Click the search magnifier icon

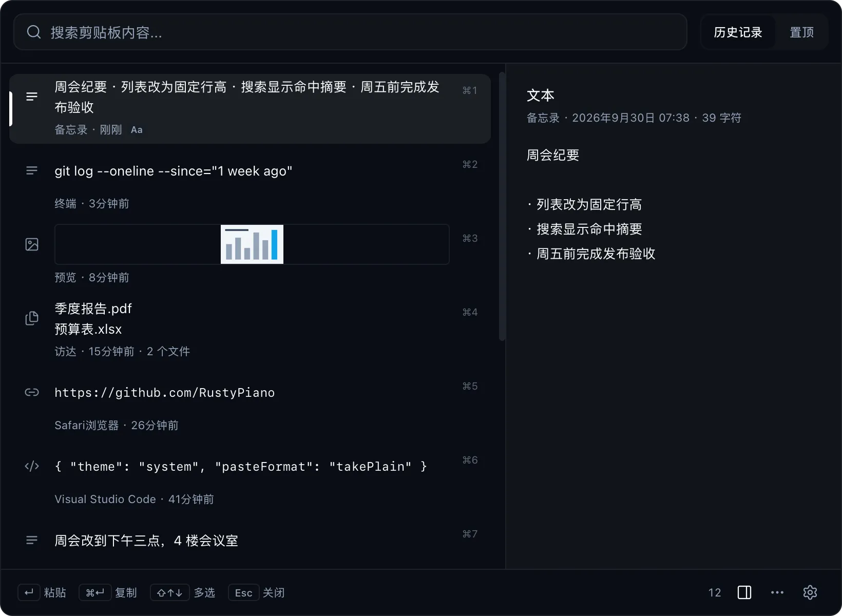(34, 32)
